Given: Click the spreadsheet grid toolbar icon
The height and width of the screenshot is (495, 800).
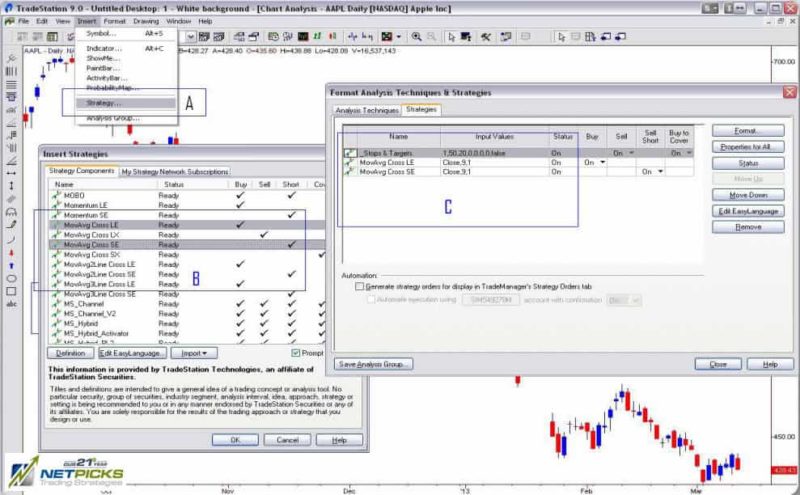Looking at the screenshot, I should 52,37.
